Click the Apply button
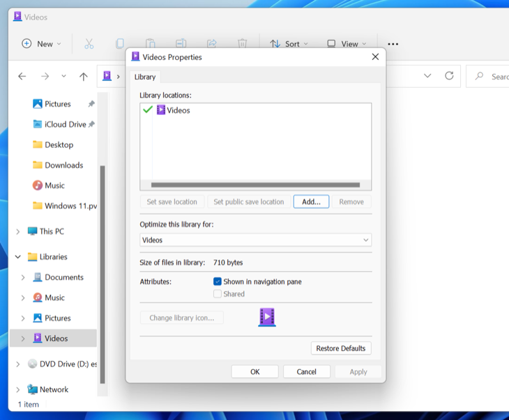Image resolution: width=509 pixels, height=420 pixels. (358, 372)
